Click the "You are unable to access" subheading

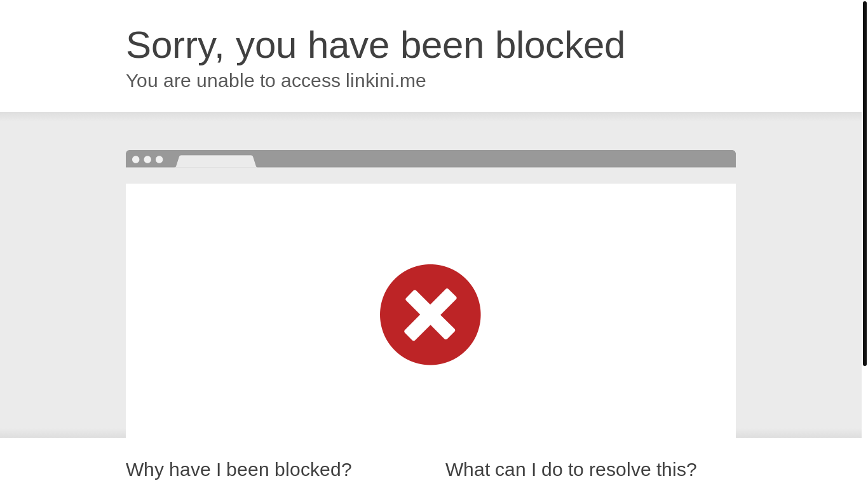coord(233,81)
